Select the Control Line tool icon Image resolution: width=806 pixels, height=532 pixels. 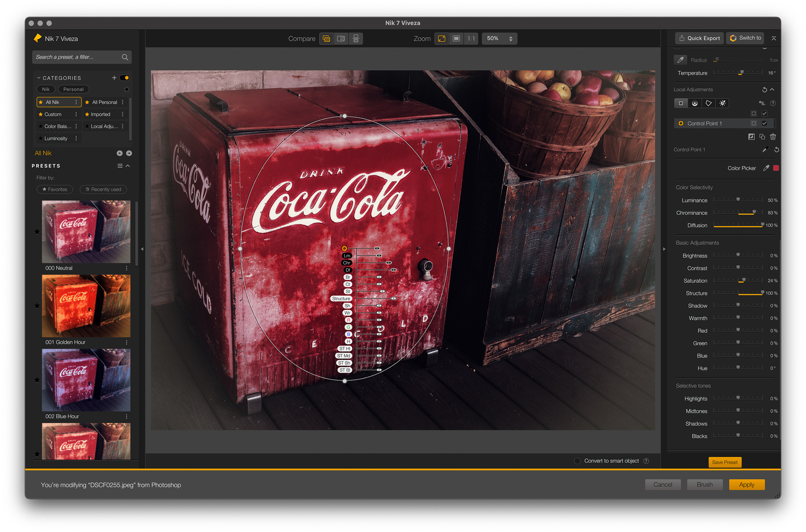pos(695,103)
